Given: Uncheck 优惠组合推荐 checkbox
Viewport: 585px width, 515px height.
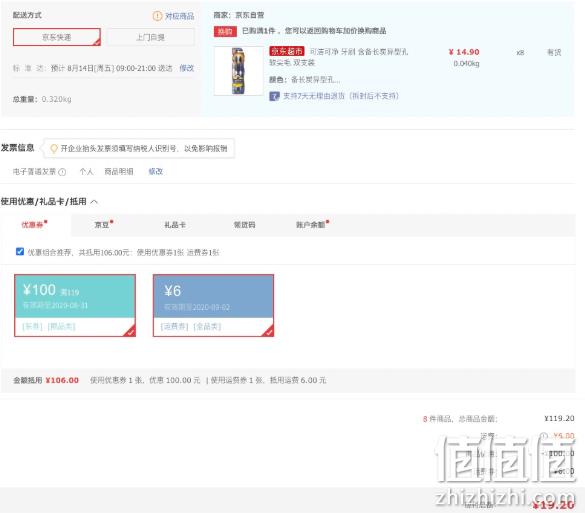Looking at the screenshot, I should click(20, 252).
